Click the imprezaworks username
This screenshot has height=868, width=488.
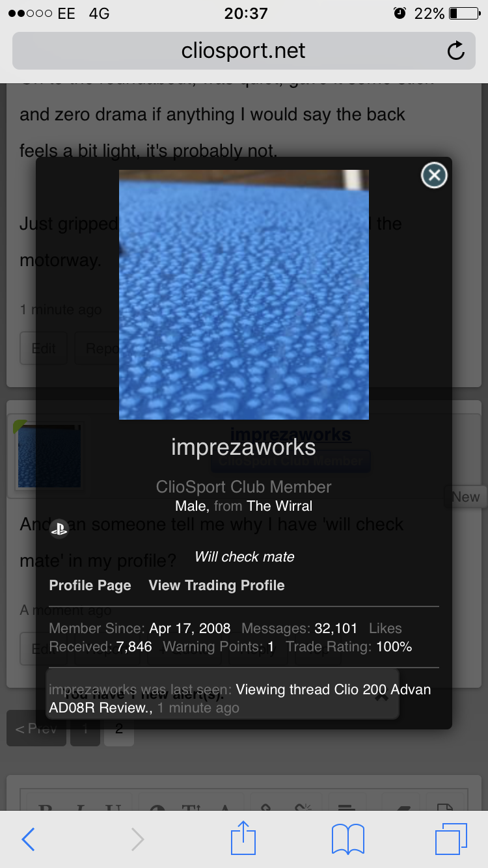[x=243, y=447]
